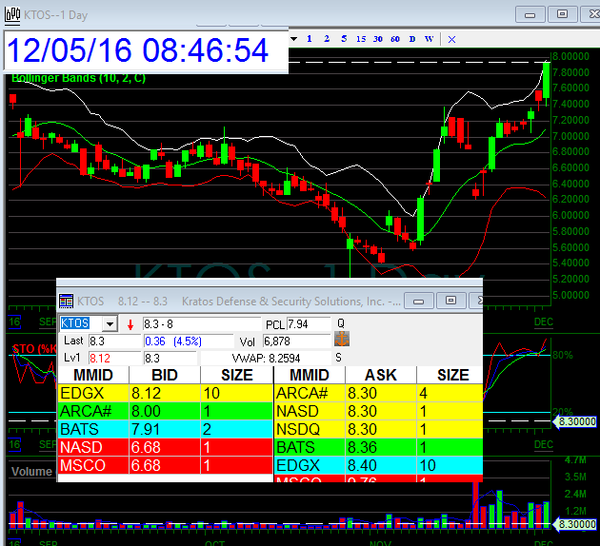This screenshot has height=546, width=600.
Task: Click the BID column header
Action: pos(164,375)
